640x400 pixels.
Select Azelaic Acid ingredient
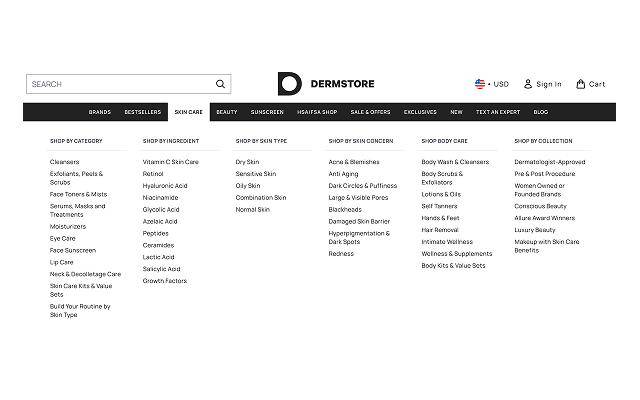pyautogui.click(x=160, y=221)
